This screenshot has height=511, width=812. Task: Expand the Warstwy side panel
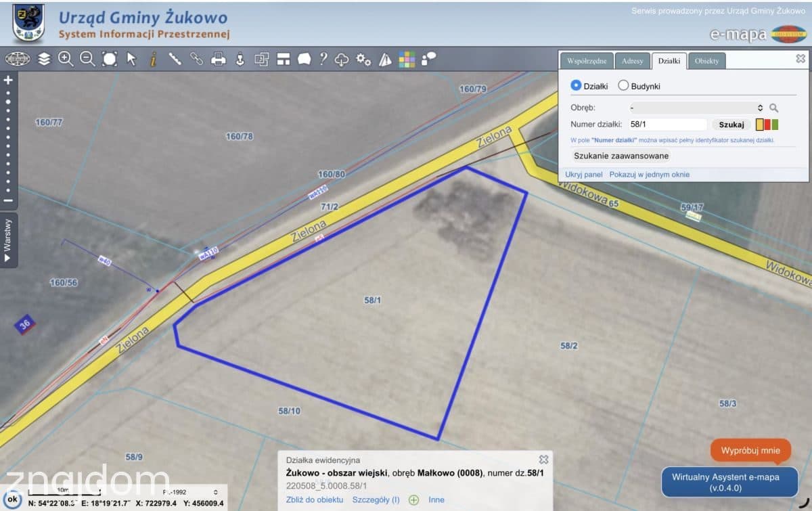pyautogui.click(x=8, y=240)
